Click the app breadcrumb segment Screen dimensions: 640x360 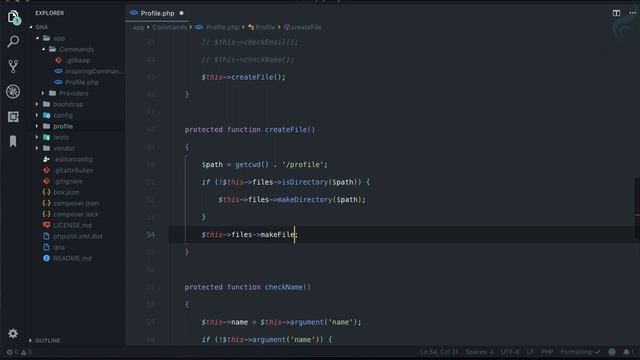point(138,27)
